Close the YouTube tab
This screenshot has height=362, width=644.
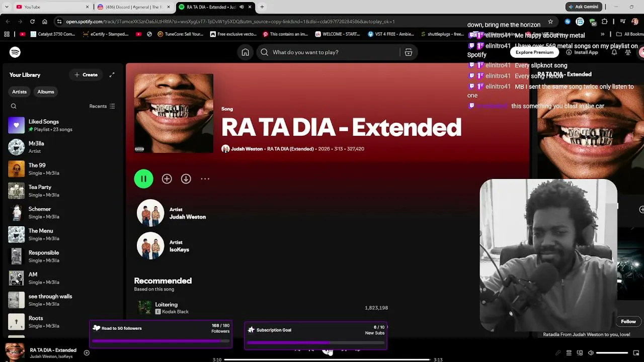pos(88,7)
